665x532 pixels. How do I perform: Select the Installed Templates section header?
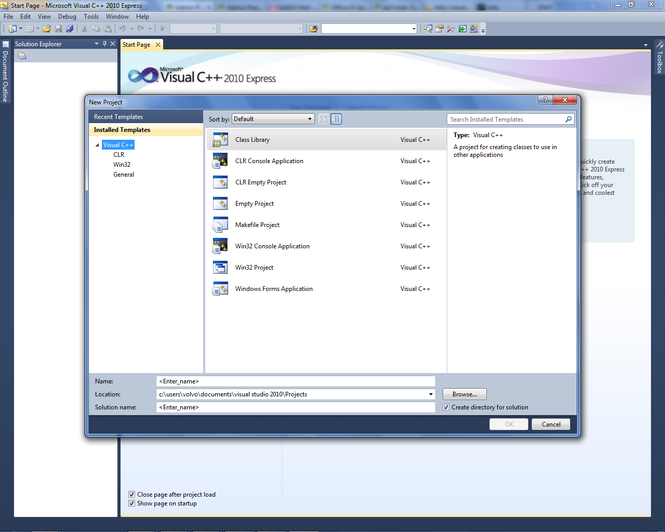coord(146,130)
